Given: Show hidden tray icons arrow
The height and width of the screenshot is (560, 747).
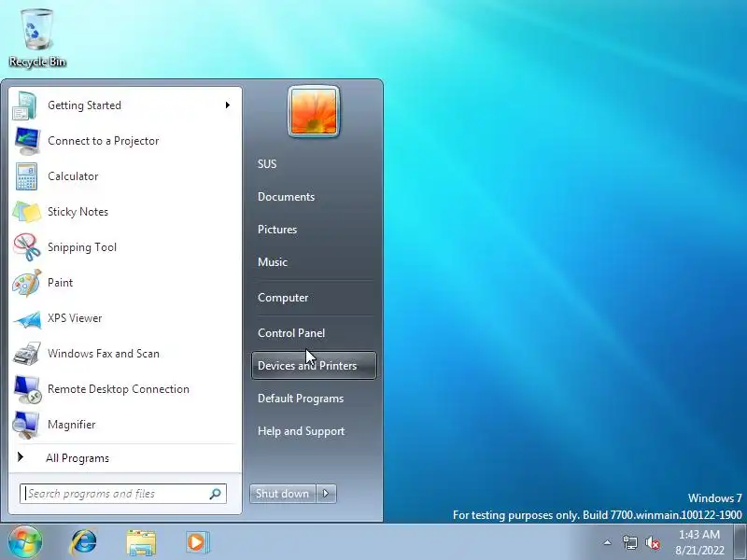Looking at the screenshot, I should [x=608, y=542].
